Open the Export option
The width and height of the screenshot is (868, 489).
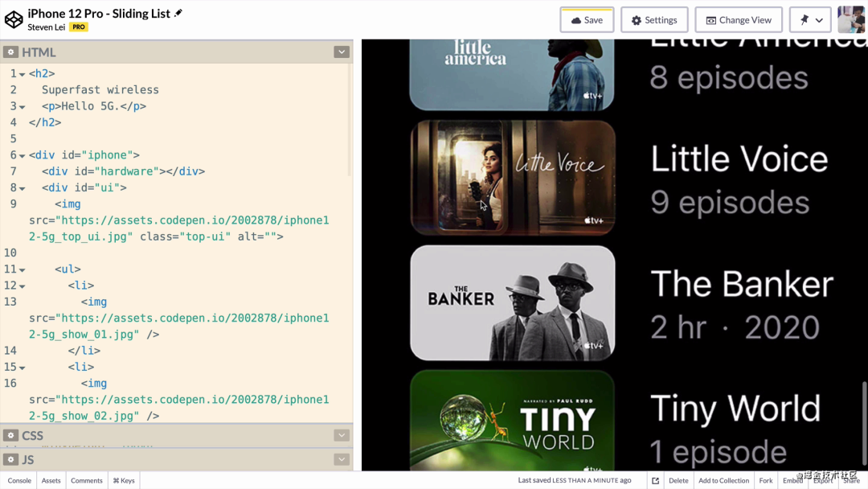click(823, 481)
